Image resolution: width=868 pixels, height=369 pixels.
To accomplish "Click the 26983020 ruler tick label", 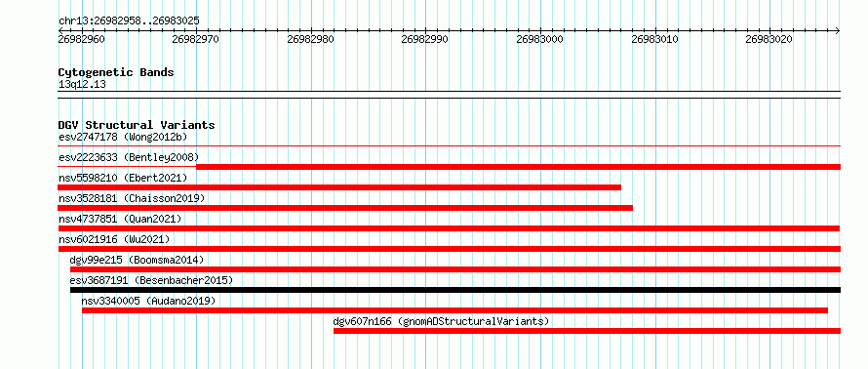I will 769,39.
